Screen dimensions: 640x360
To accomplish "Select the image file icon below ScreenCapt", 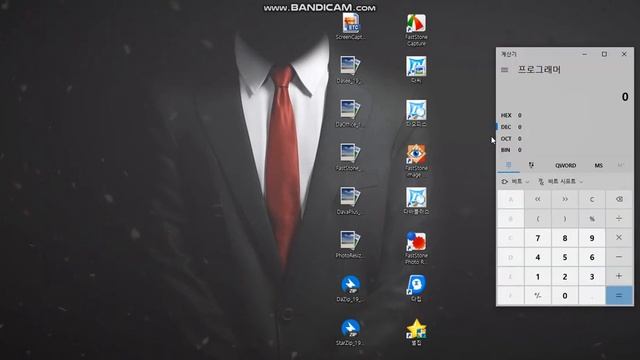I will pos(350,70).
